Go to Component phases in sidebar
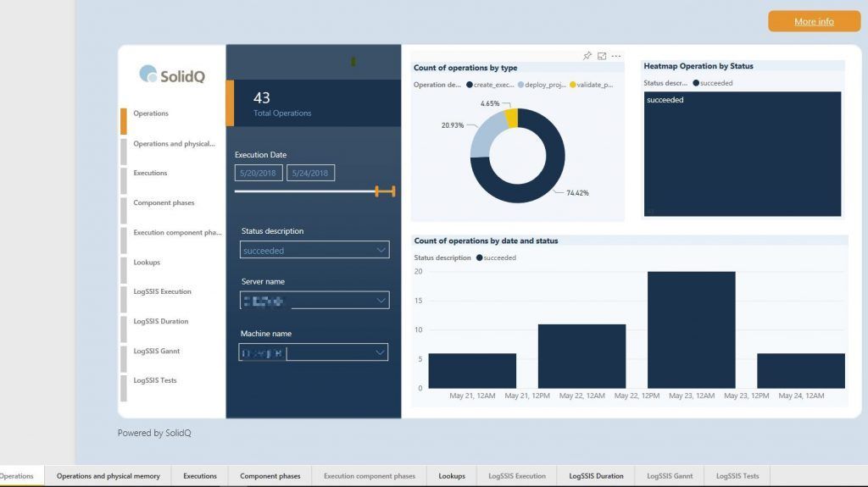Screen dimensions: 868x487 pos(164,203)
